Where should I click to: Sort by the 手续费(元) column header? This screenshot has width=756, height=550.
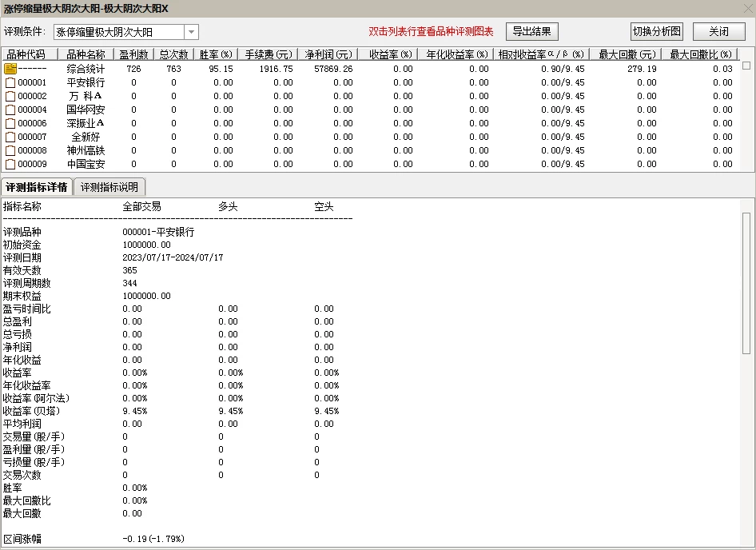pos(268,54)
